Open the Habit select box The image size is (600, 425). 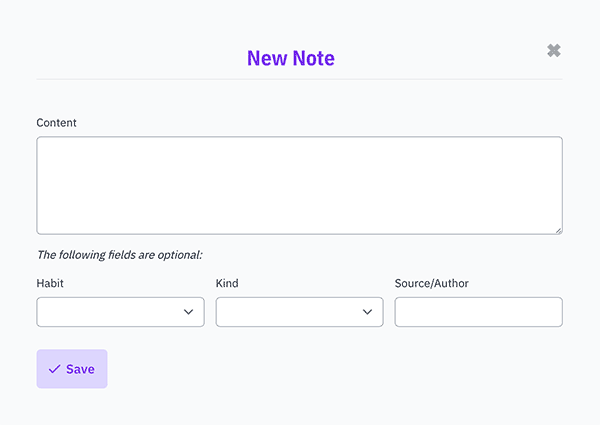(121, 312)
